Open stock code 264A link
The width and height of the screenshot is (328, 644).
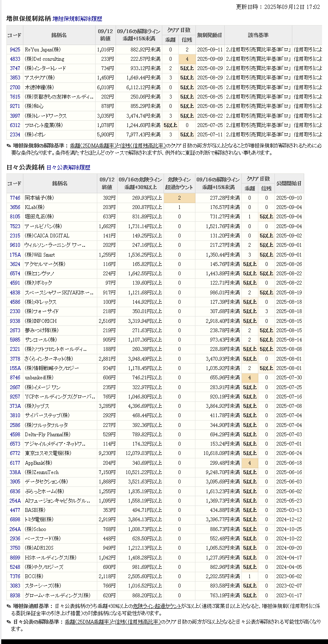point(15,529)
